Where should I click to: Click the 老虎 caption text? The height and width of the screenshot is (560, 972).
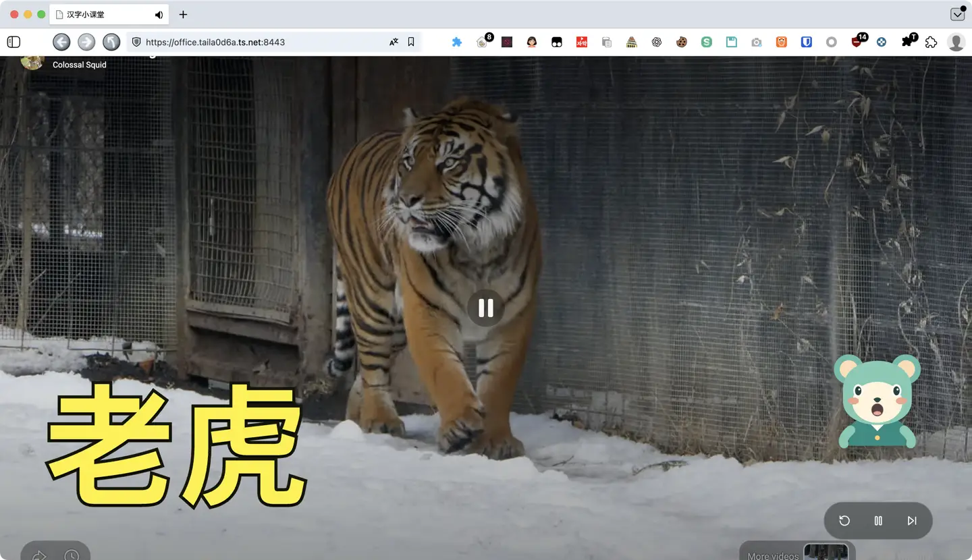click(177, 445)
